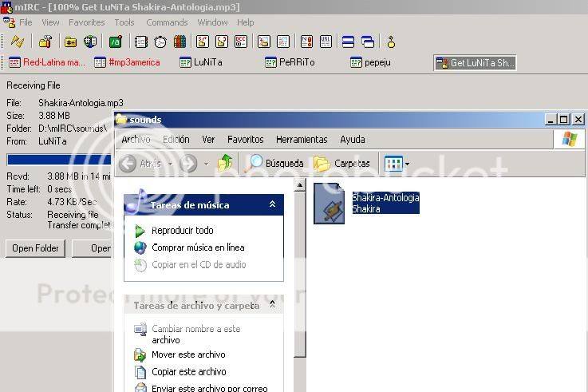Click the Cascade Windows icon

[368, 42]
